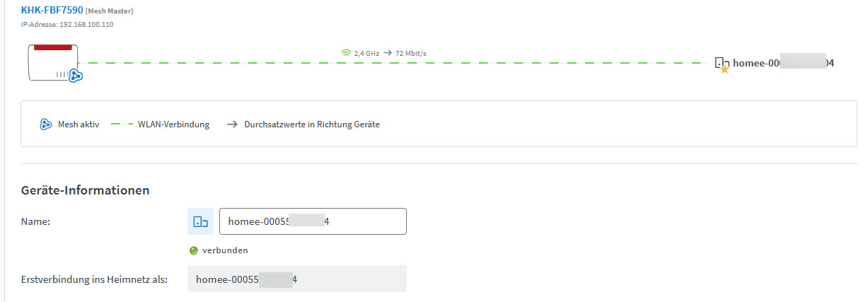This screenshot has height=302, width=868.
Task: Click the green WLAN signal icon
Action: coord(346,53)
